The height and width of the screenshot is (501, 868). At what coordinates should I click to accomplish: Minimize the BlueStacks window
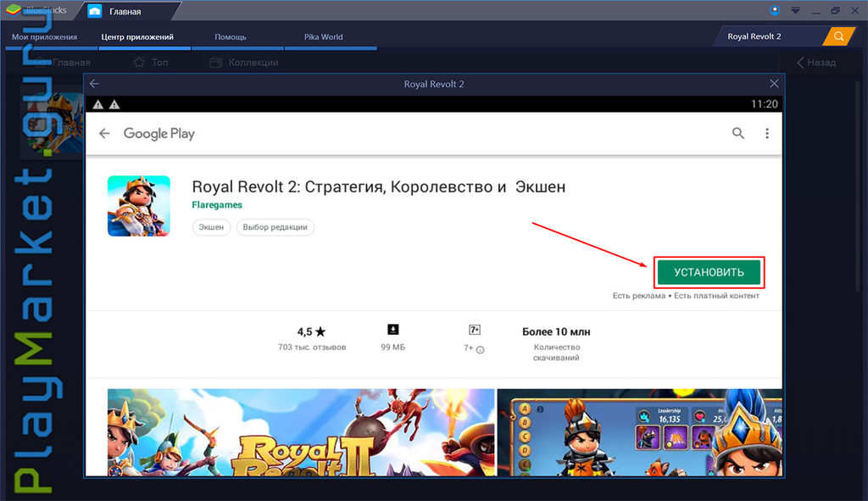[815, 11]
